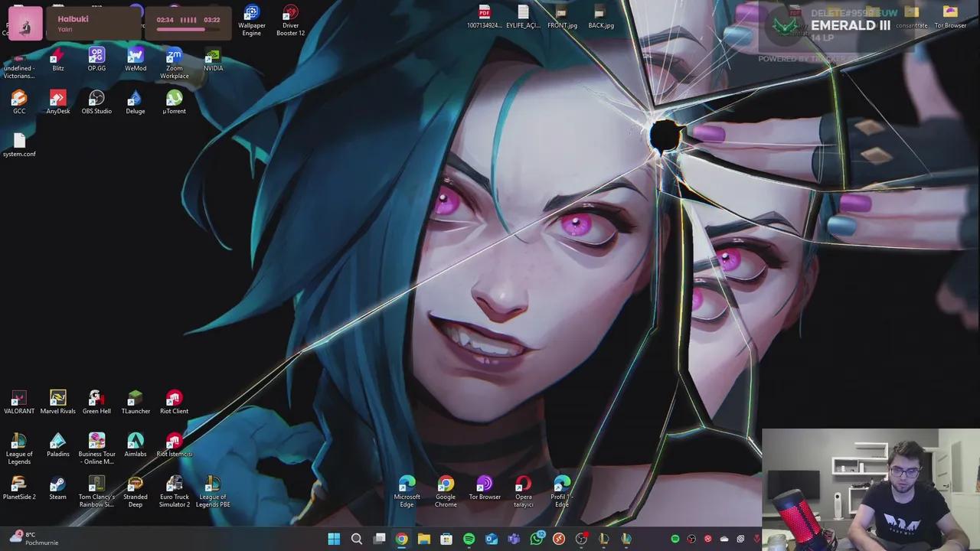Open the Deluge desktop shortcut
This screenshot has width=980, height=551.
tap(136, 103)
